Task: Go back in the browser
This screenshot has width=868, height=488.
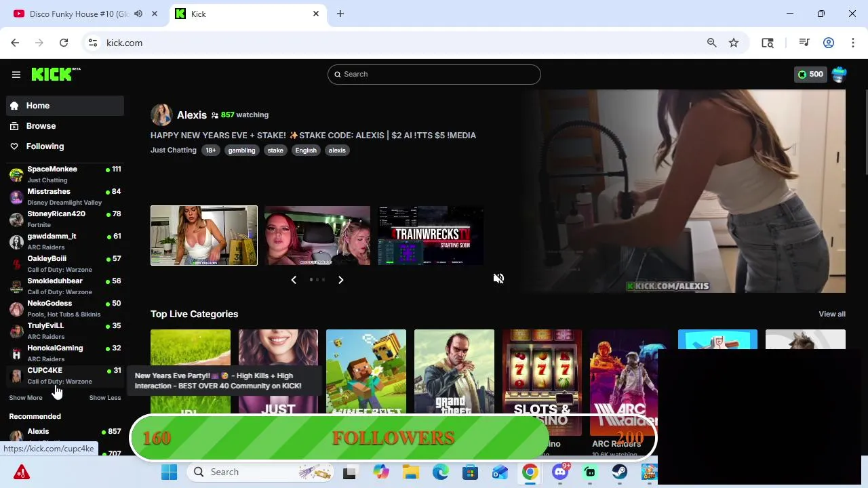Action: [x=15, y=43]
